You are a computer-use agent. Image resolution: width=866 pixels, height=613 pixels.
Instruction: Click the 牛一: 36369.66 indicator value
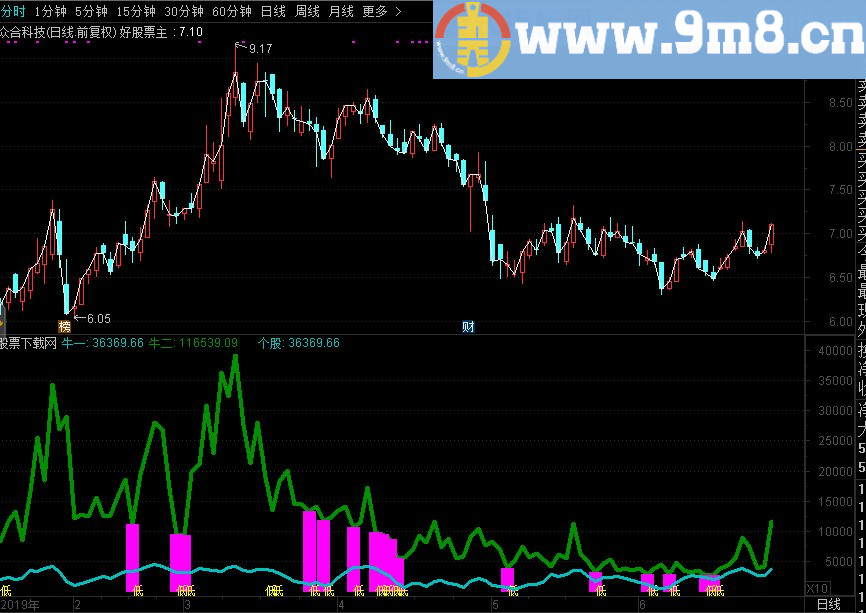point(103,343)
